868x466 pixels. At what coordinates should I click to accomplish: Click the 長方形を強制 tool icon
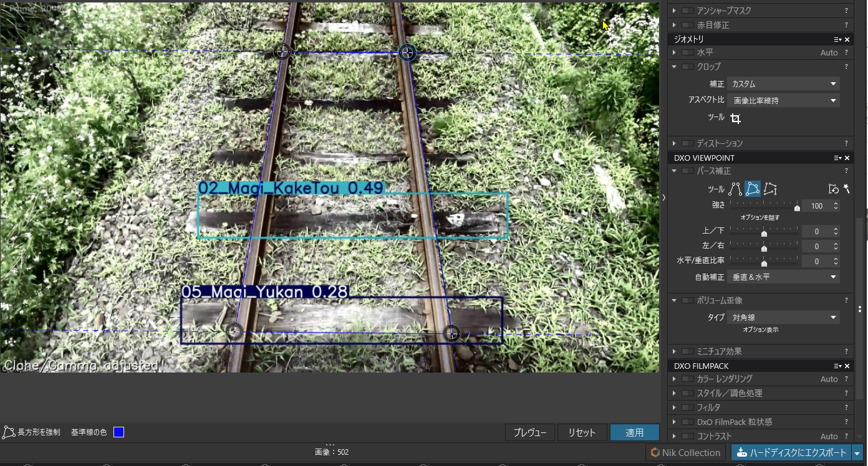click(9, 432)
